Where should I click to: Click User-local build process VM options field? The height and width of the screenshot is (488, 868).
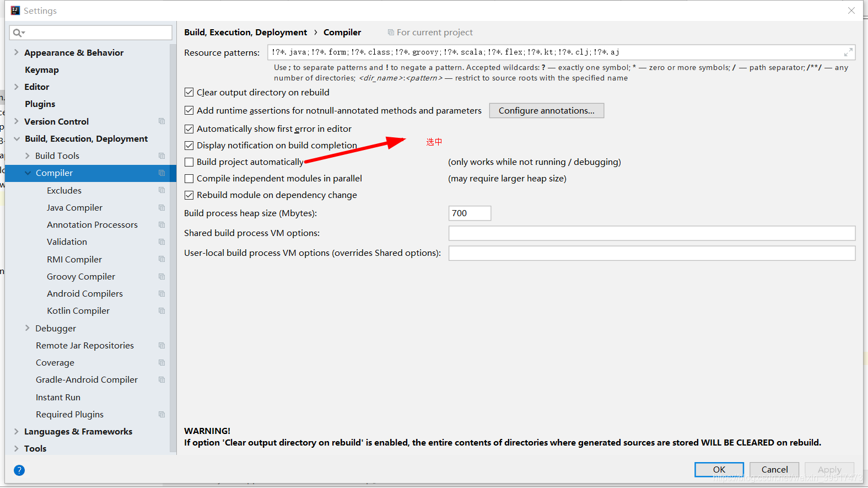coord(652,253)
